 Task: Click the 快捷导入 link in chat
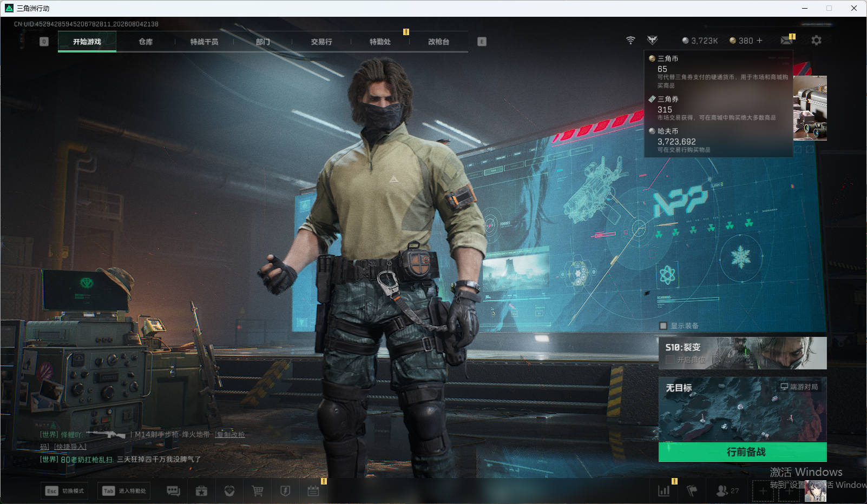(70, 447)
